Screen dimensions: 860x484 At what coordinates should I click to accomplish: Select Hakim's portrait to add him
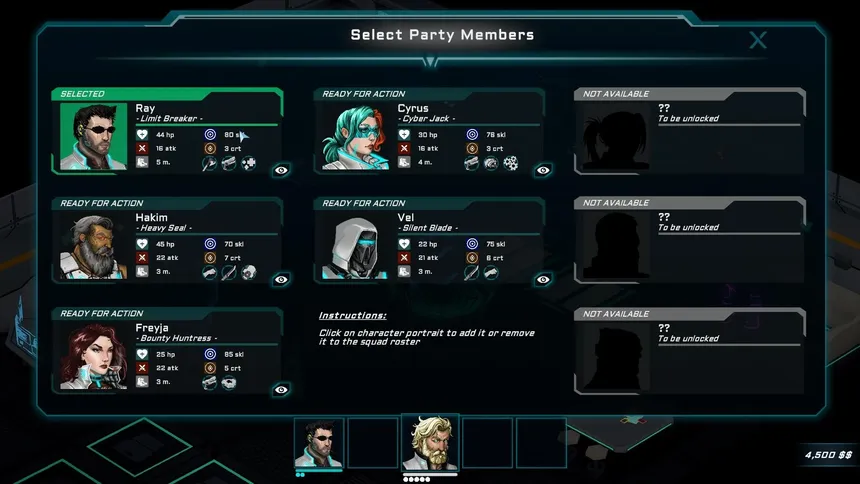93,246
